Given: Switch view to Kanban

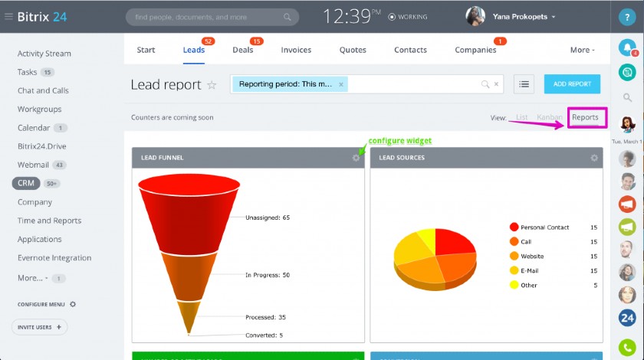Looking at the screenshot, I should 549,117.
